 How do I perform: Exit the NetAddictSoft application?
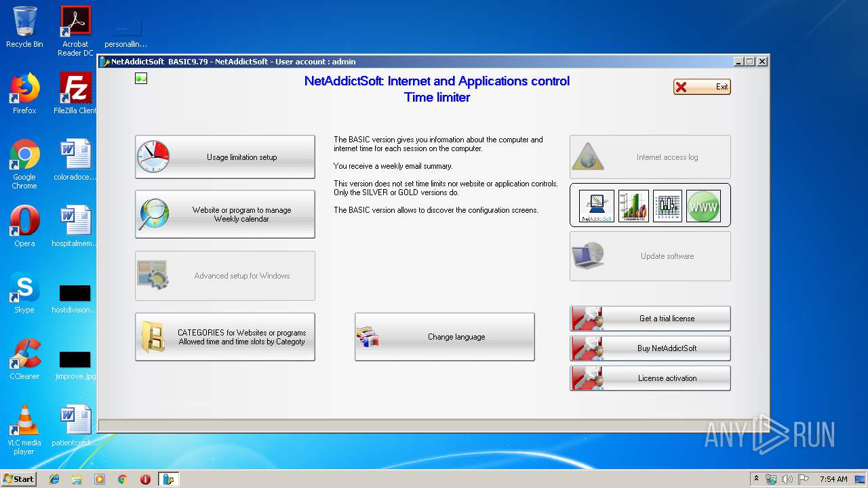point(702,87)
